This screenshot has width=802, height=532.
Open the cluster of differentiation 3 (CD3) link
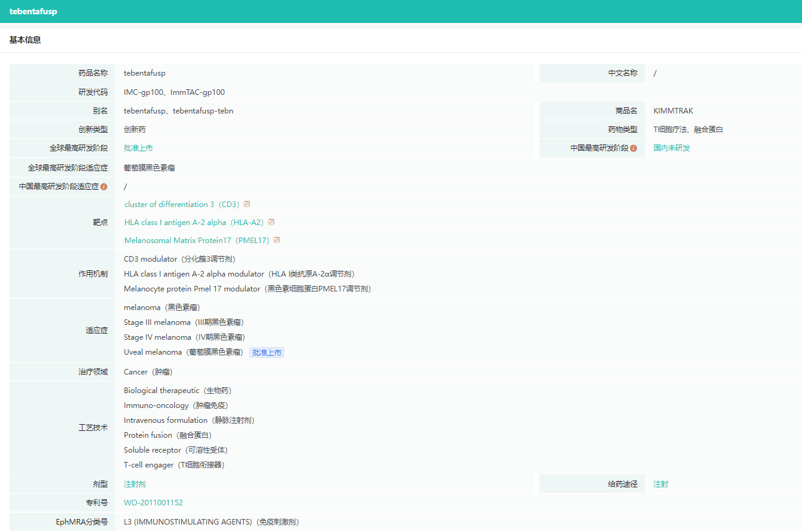click(182, 205)
